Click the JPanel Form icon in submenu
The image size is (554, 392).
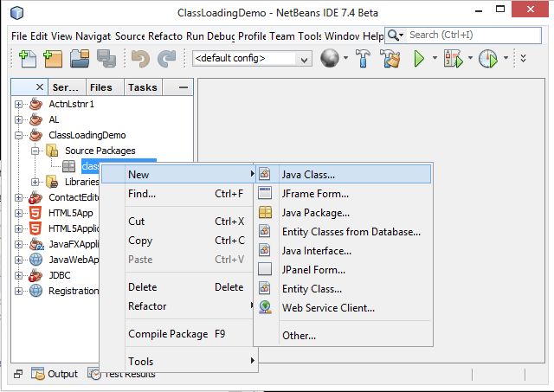point(265,269)
